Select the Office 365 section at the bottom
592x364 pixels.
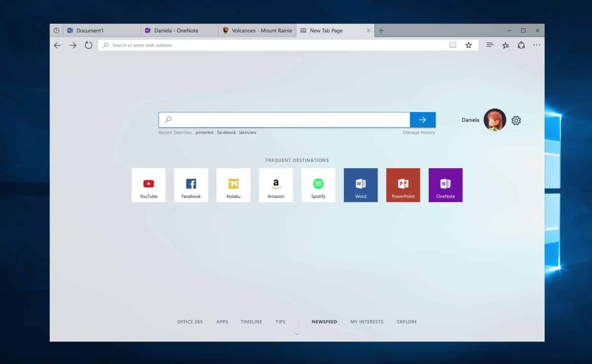coord(190,322)
